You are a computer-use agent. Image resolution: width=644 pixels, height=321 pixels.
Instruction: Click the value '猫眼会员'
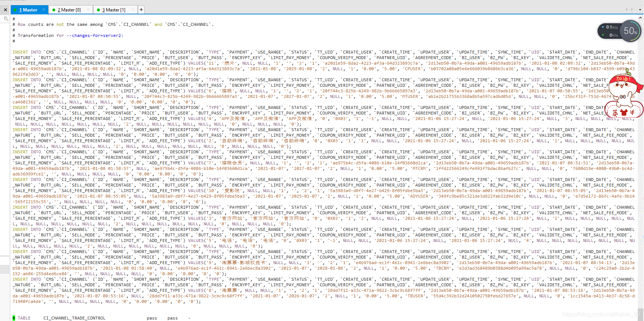coord(232,163)
